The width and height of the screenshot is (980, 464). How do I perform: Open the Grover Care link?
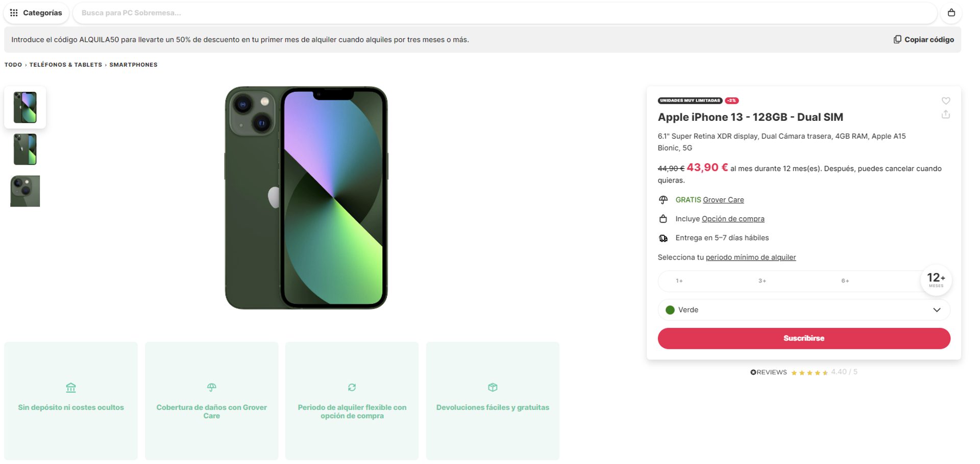coord(723,200)
